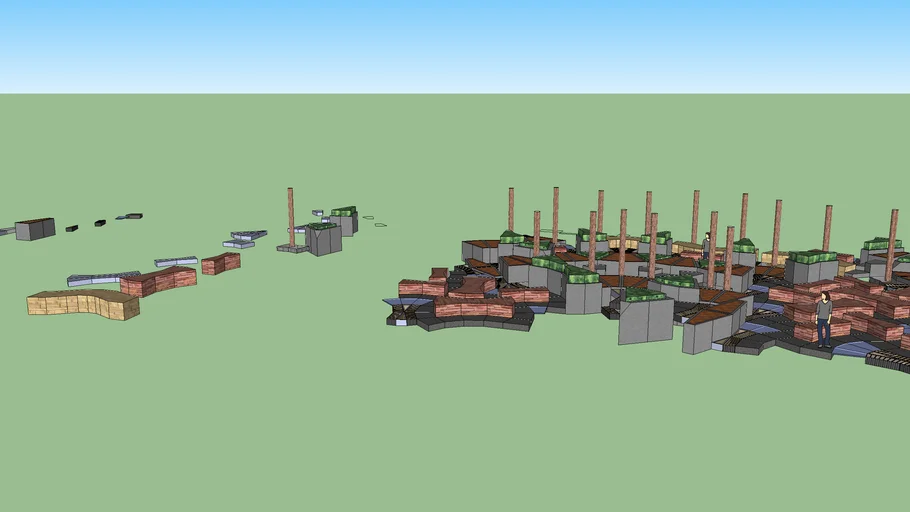Click the tiny black block near left cube
This screenshot has height=512, width=910.
[72, 228]
